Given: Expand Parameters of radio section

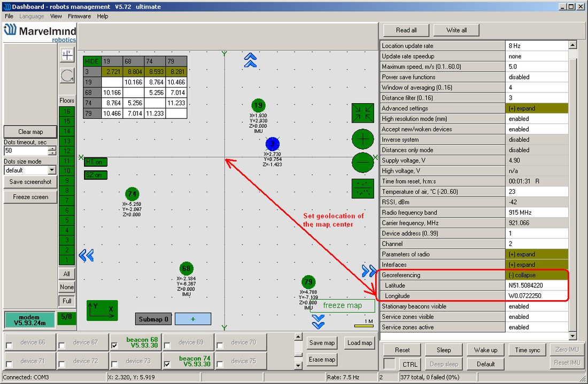Looking at the screenshot, I should pos(537,254).
